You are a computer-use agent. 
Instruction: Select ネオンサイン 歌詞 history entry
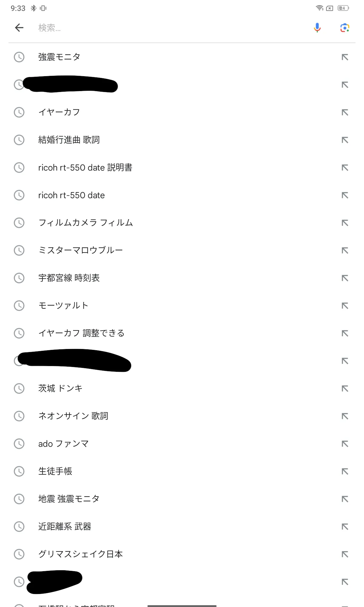pyautogui.click(x=73, y=416)
